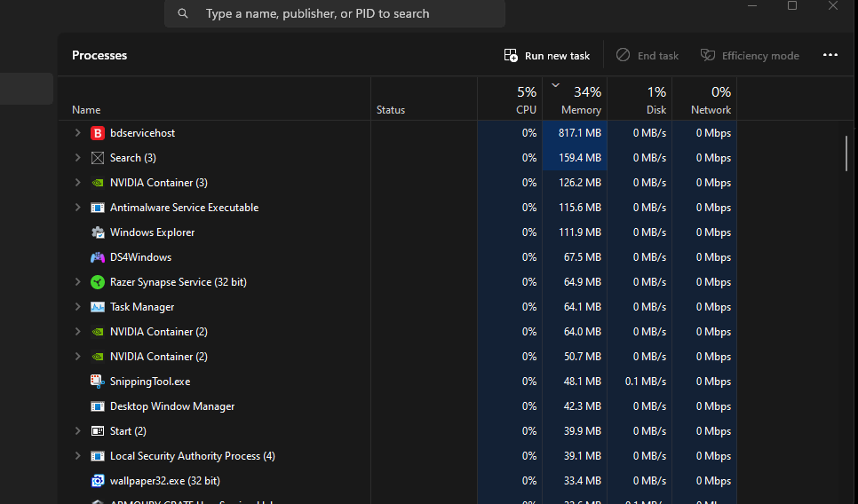858x504 pixels.
Task: Select the Windows Explorer process name
Action: pos(152,232)
